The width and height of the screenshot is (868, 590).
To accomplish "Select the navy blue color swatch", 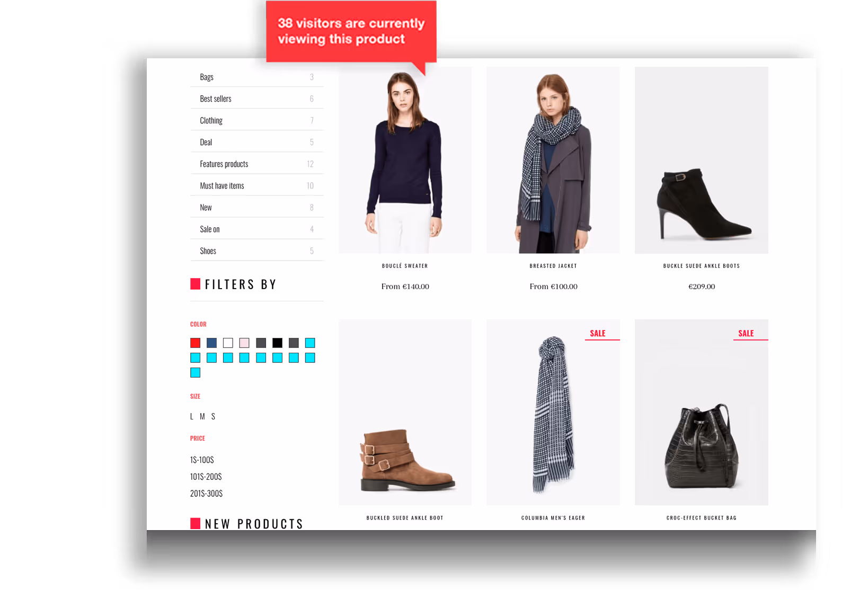I will (x=211, y=343).
